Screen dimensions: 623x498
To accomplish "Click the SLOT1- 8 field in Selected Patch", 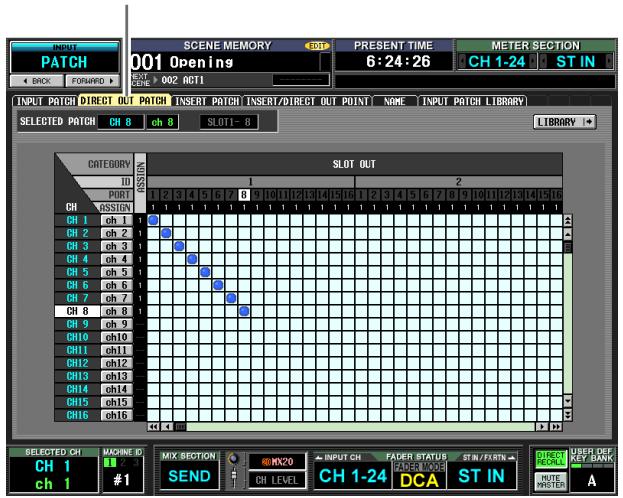I will coord(229,122).
